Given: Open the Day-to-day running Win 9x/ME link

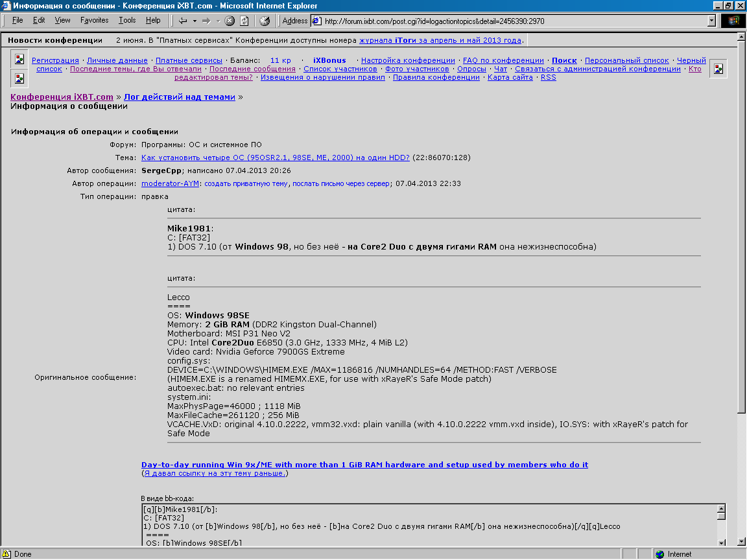Looking at the screenshot, I should click(x=365, y=465).
